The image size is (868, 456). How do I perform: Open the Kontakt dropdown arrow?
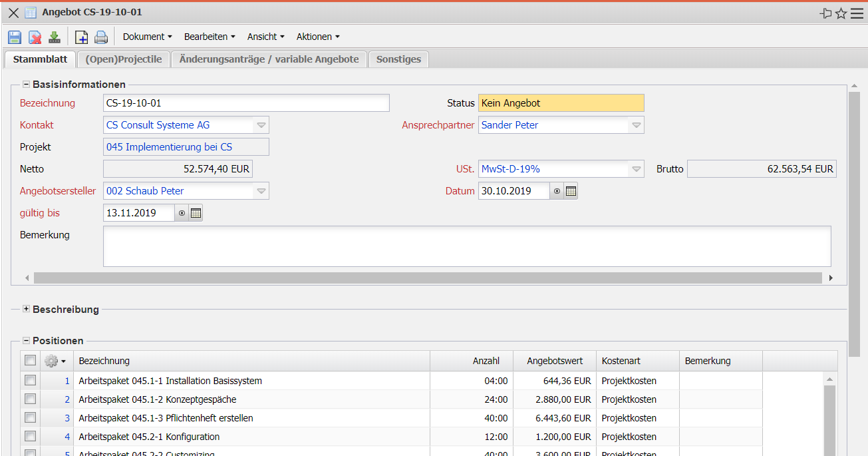coord(261,125)
